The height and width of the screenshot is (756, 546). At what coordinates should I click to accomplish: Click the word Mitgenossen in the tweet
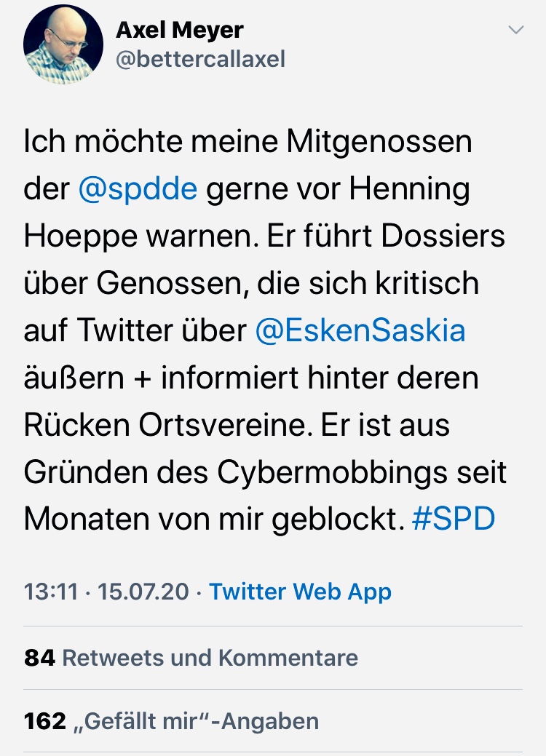pos(379,141)
